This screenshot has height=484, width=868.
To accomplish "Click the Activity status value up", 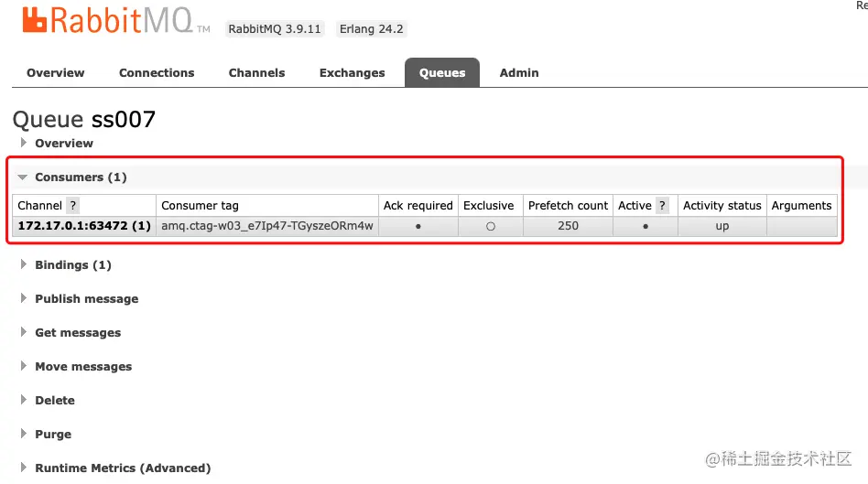I will pos(722,226).
